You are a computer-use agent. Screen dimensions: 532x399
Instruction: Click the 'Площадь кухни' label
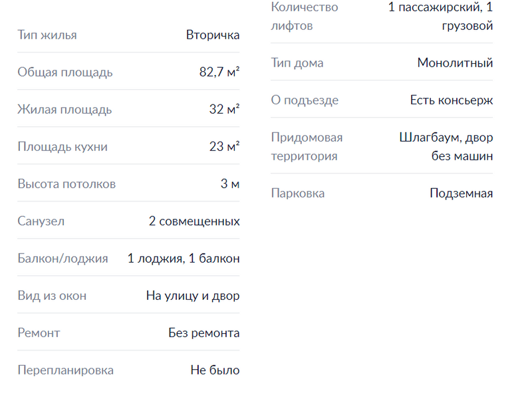coord(63,147)
